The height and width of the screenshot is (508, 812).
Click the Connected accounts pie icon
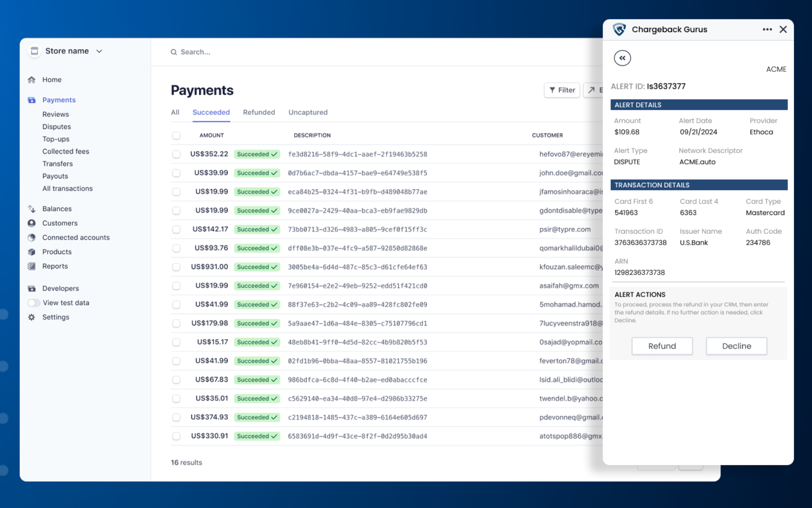[x=32, y=238]
